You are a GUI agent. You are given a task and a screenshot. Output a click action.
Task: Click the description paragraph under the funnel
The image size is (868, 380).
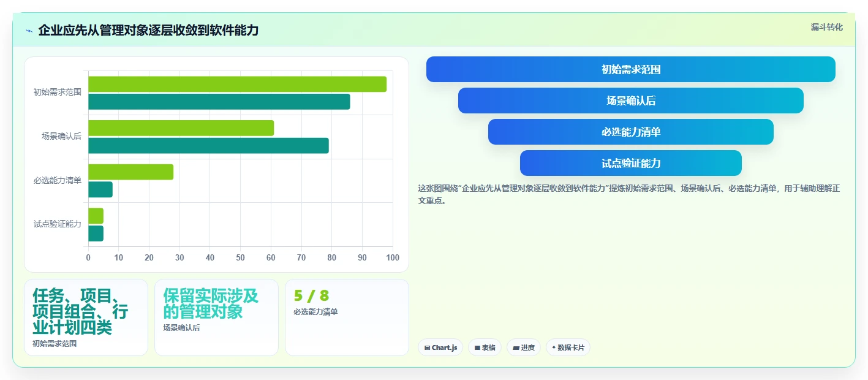[x=629, y=194]
